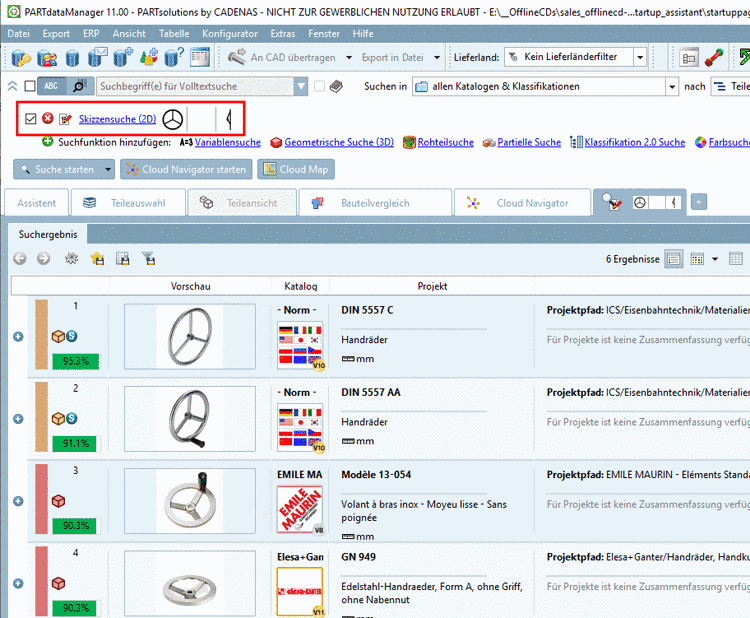Collapse search panel with double chevron
The height and width of the screenshot is (618, 750).
click(x=12, y=86)
